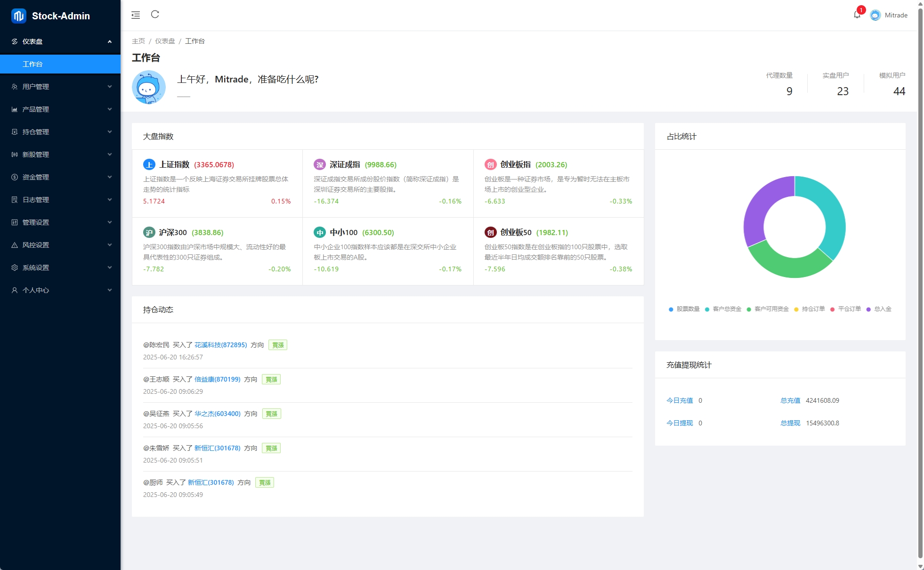This screenshot has width=924, height=570.
Task: Toggle 总入金 legend item
Action: point(879,309)
